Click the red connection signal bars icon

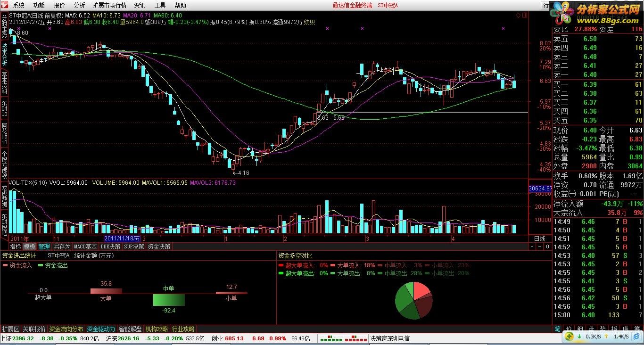pos(356,338)
